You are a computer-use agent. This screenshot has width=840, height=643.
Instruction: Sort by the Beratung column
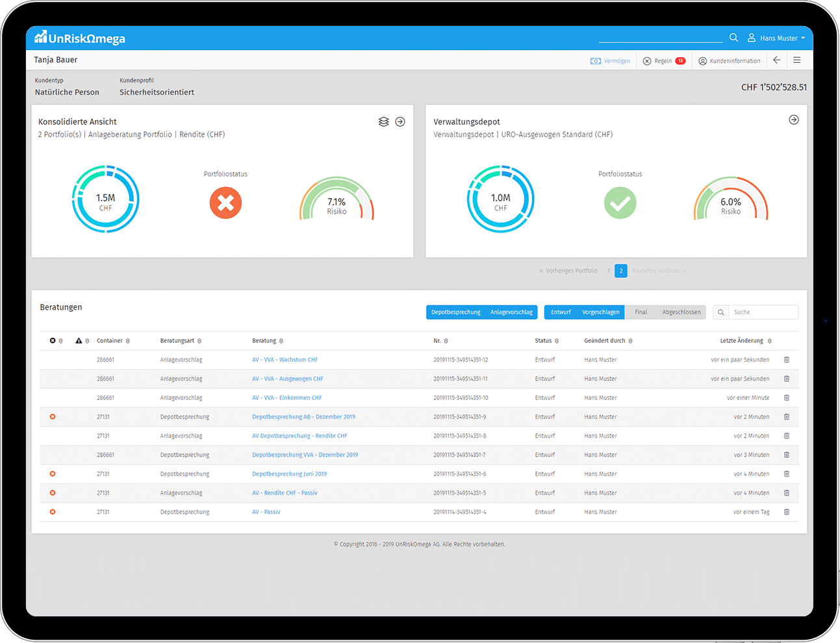coord(268,341)
